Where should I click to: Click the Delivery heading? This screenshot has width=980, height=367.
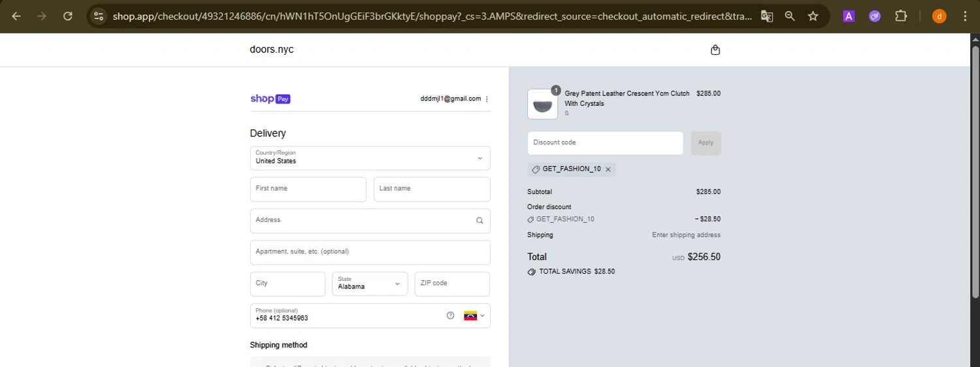click(x=268, y=133)
